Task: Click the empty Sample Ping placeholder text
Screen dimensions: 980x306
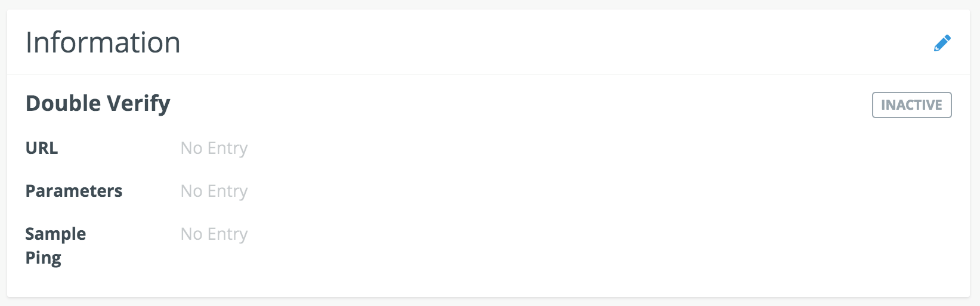Action: click(214, 234)
